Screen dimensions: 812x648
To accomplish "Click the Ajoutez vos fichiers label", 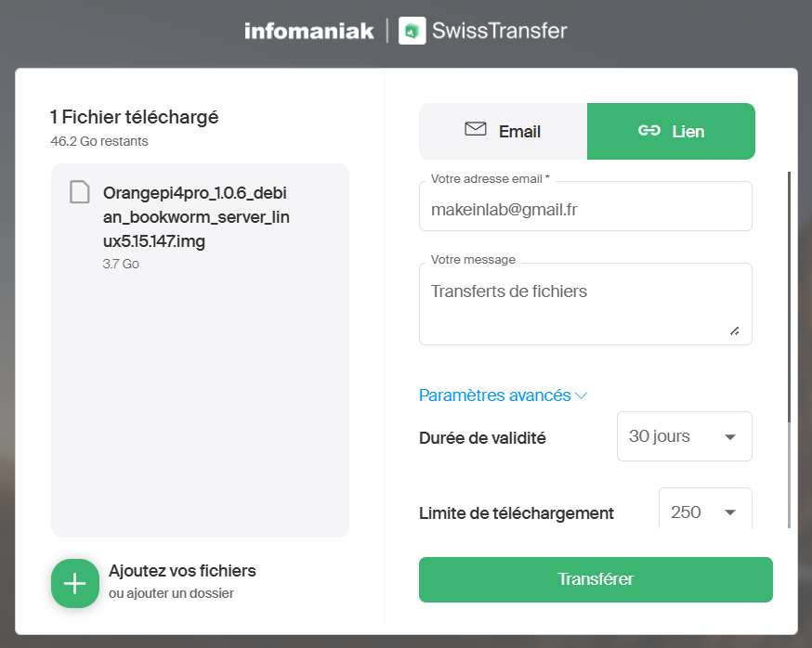I will click(182, 570).
